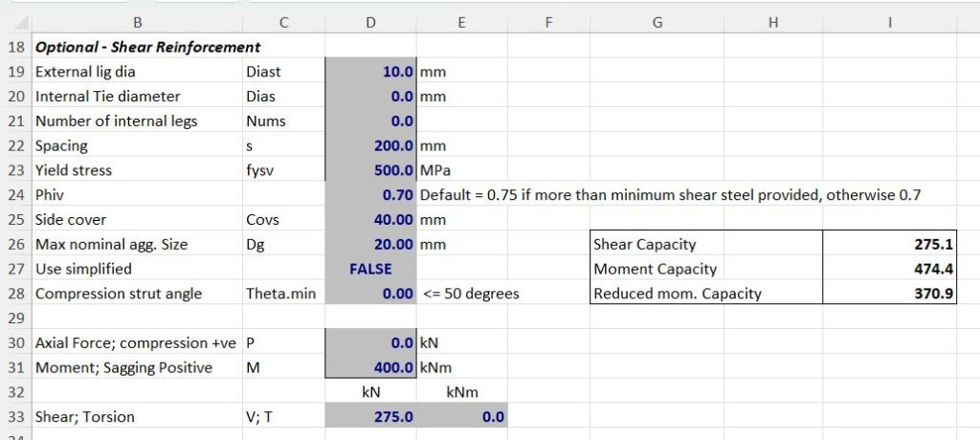The width and height of the screenshot is (980, 440).
Task: Select the empty row 29 header
Action: pos(16,318)
